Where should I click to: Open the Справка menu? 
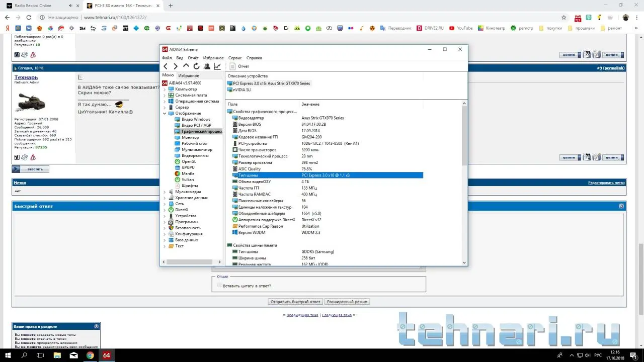(x=254, y=58)
